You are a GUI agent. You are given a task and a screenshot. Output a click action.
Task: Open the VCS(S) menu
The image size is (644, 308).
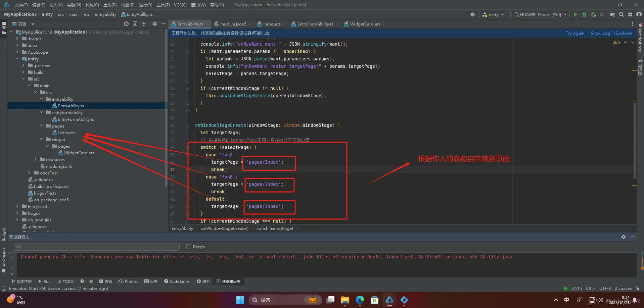coord(180,5)
